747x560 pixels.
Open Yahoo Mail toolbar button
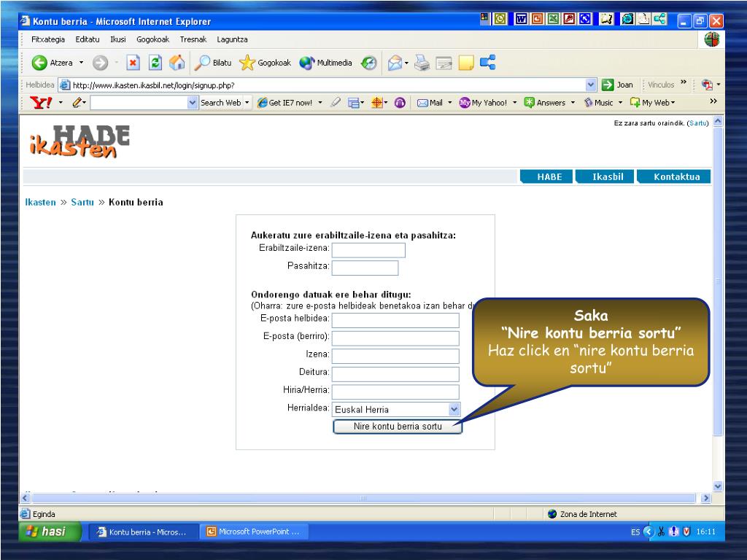(430, 102)
